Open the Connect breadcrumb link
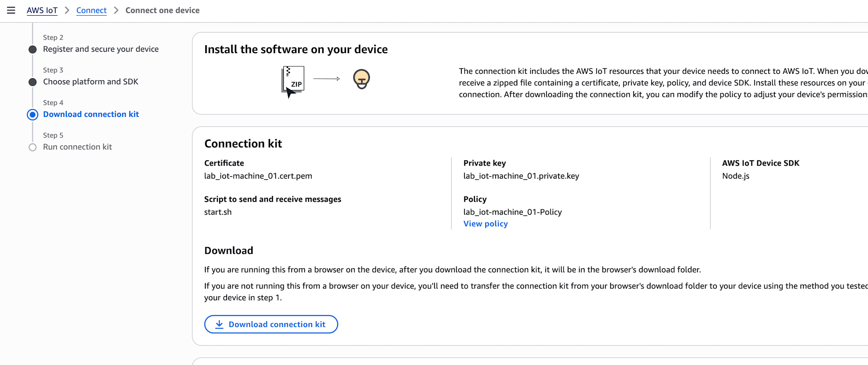This screenshot has width=868, height=365. [x=91, y=10]
